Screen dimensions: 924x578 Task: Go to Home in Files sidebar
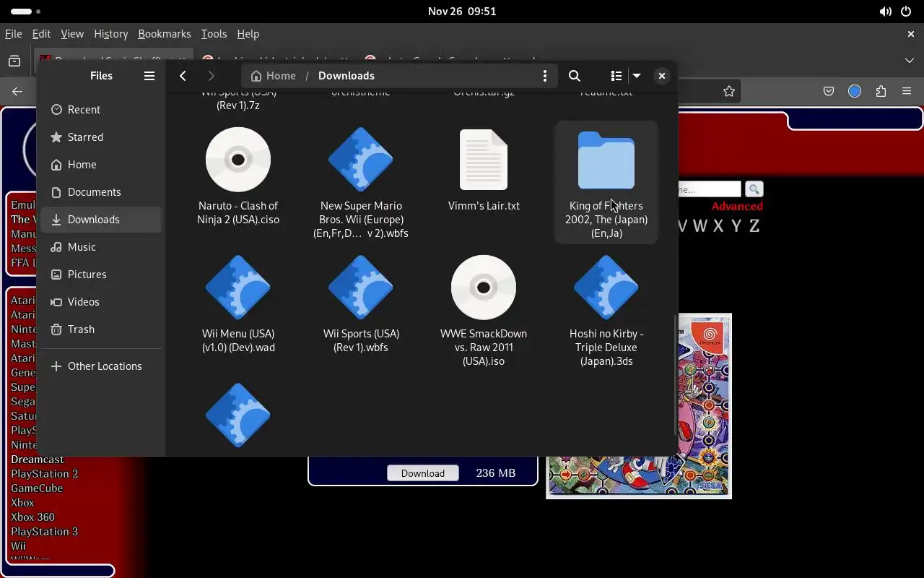pyautogui.click(x=101, y=165)
